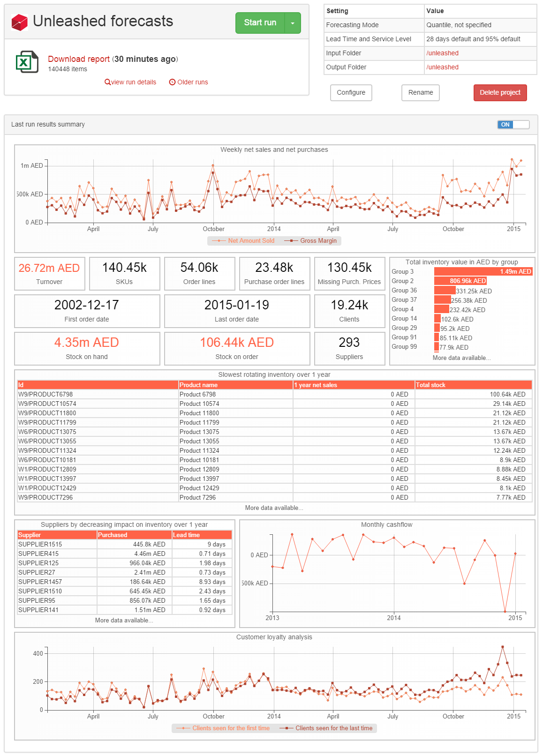Hide Clients seen for the last time series
This screenshot has width=543, height=756.
(326, 728)
